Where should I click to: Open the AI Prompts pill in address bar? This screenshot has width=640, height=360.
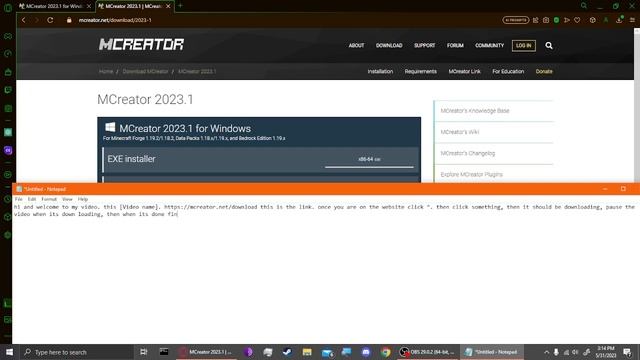(516, 20)
